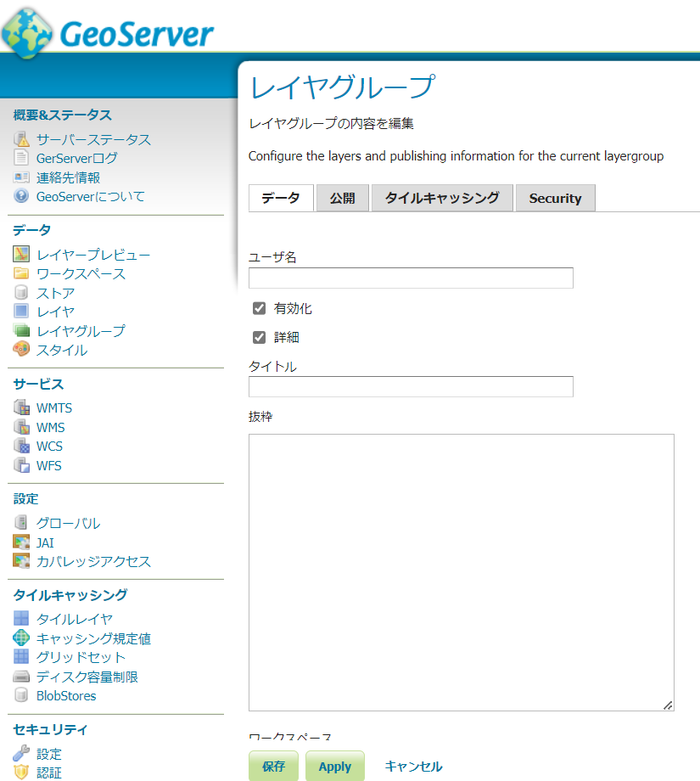This screenshot has width=700, height=781.
Task: Open the WMS service link
Action: pyautogui.click(x=51, y=427)
